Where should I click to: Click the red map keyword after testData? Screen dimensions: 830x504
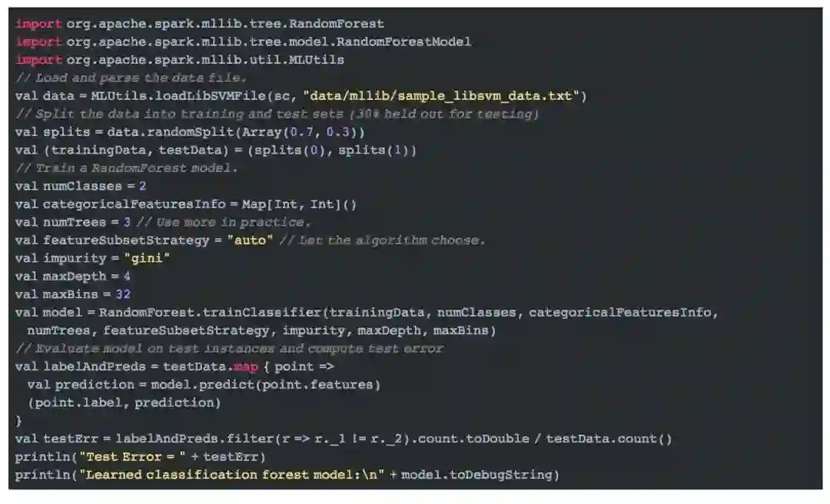(x=246, y=367)
